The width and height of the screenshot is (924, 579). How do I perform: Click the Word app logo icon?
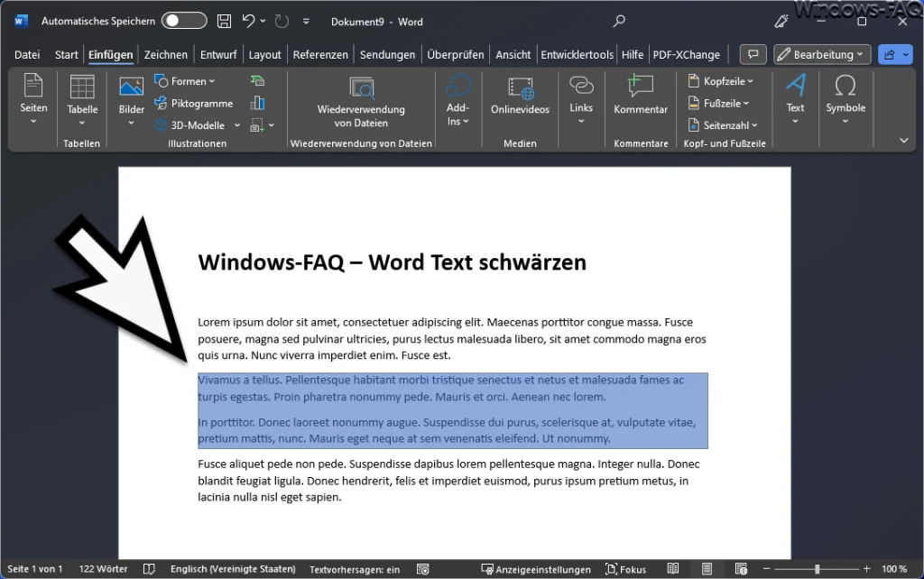click(x=22, y=22)
